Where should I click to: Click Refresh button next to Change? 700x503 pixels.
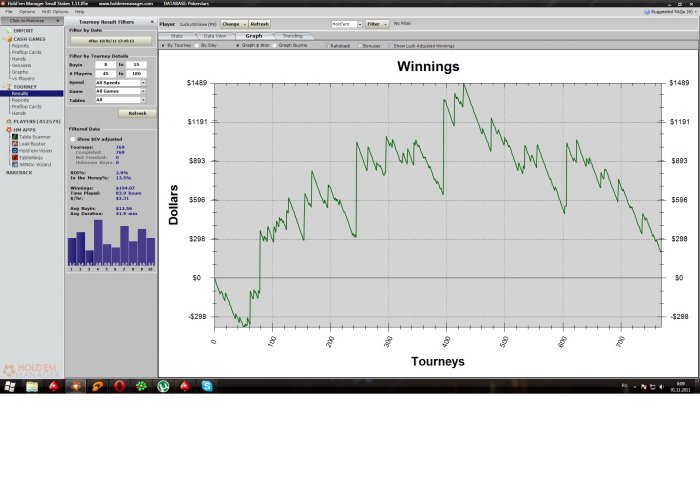tap(259, 24)
